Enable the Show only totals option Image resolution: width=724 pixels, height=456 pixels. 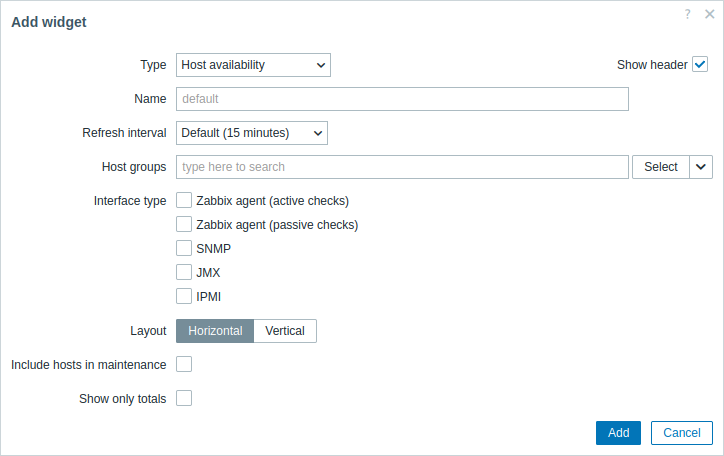pyautogui.click(x=184, y=398)
